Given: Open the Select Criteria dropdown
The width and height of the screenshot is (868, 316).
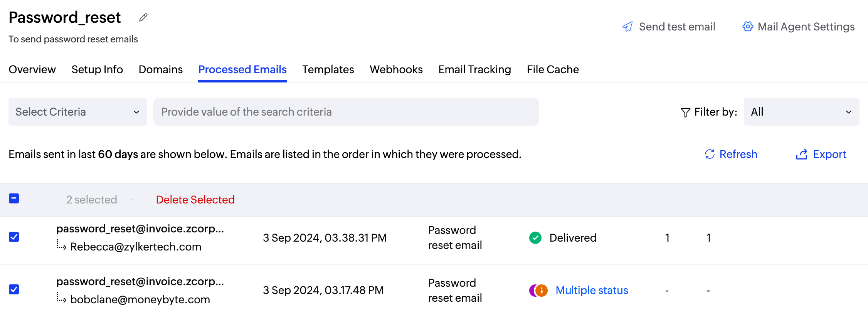Looking at the screenshot, I should point(78,112).
